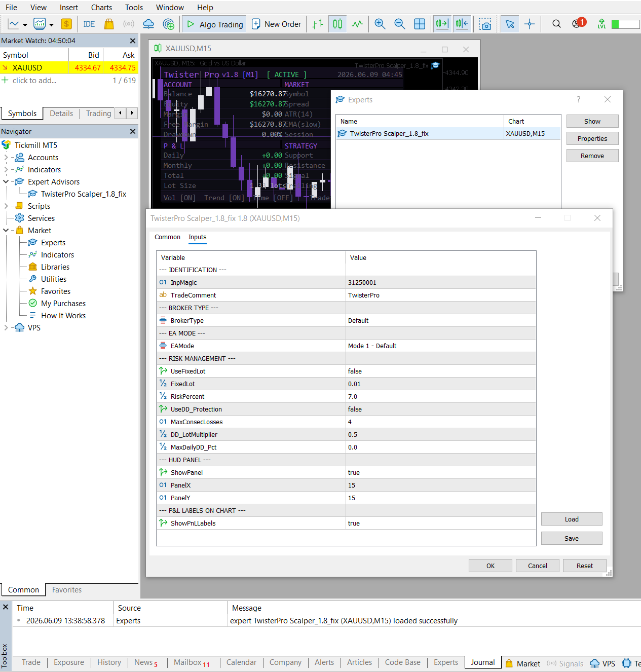Click the Signals radio-wave toolbar icon
The image size is (641, 672).
(129, 24)
